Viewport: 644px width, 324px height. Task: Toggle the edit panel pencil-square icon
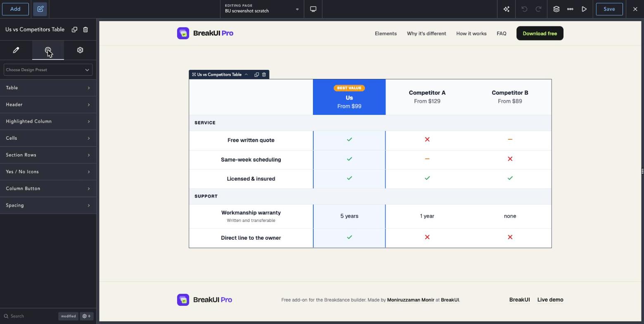40,9
